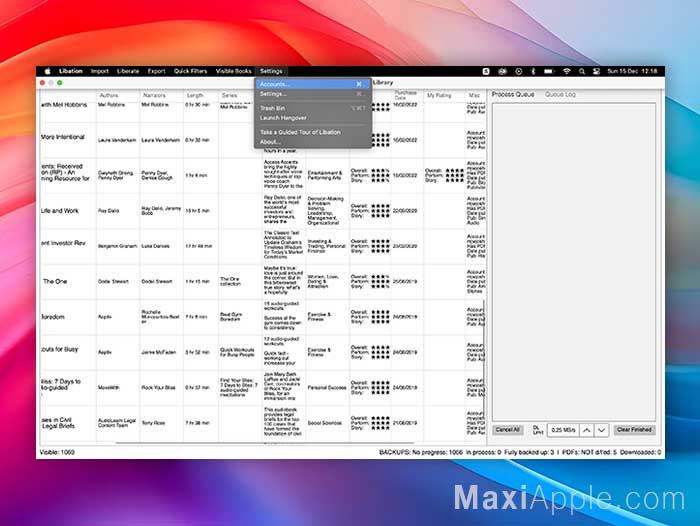Select Trash Bin in the Settings menu
The width and height of the screenshot is (700, 526).
pos(312,108)
